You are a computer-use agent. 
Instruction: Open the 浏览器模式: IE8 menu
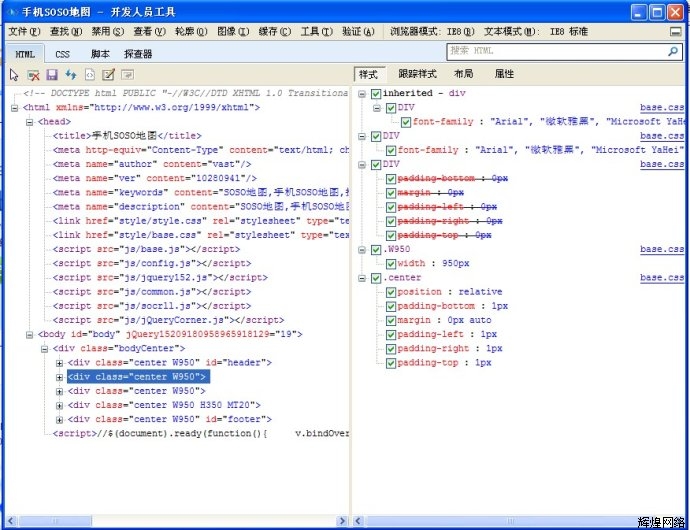coord(433,32)
